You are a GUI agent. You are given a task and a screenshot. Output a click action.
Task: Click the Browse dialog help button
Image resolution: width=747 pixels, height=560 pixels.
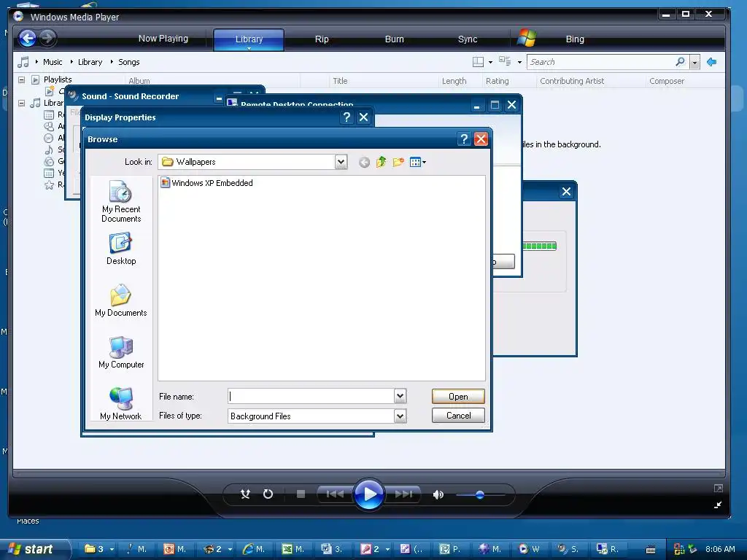point(464,139)
